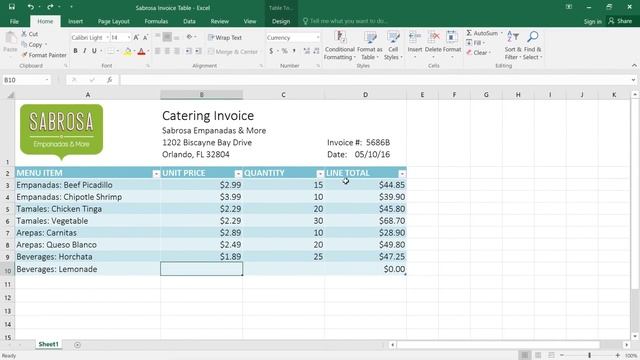
Task: Apply the cell borders button
Action: click(x=111, y=51)
